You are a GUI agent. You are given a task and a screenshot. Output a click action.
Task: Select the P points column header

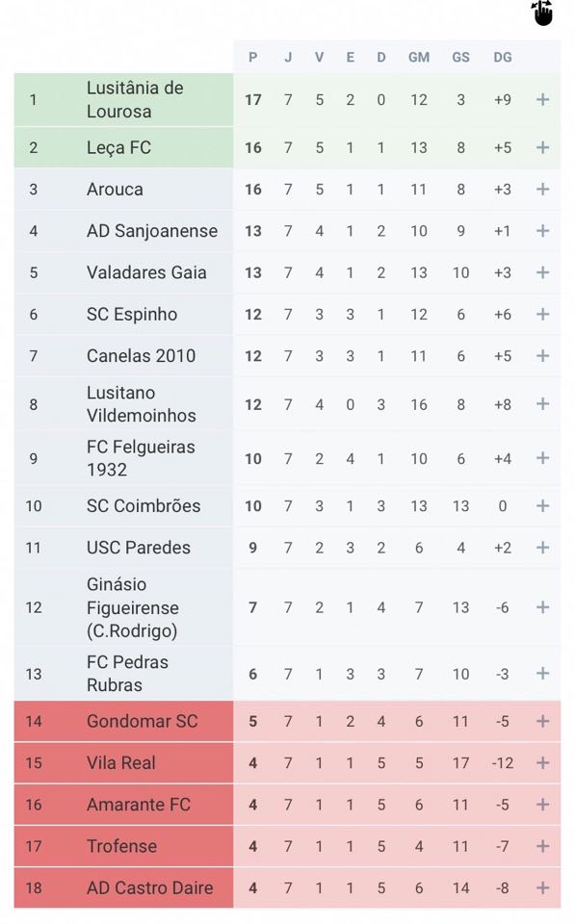[x=253, y=57]
